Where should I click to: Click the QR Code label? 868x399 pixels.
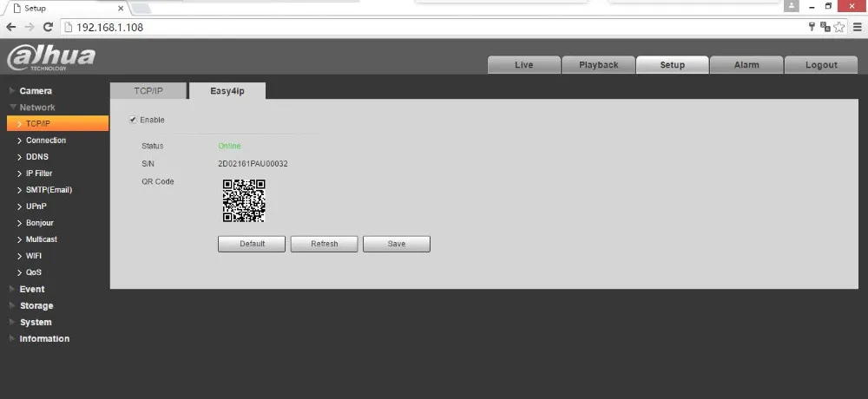pos(158,181)
